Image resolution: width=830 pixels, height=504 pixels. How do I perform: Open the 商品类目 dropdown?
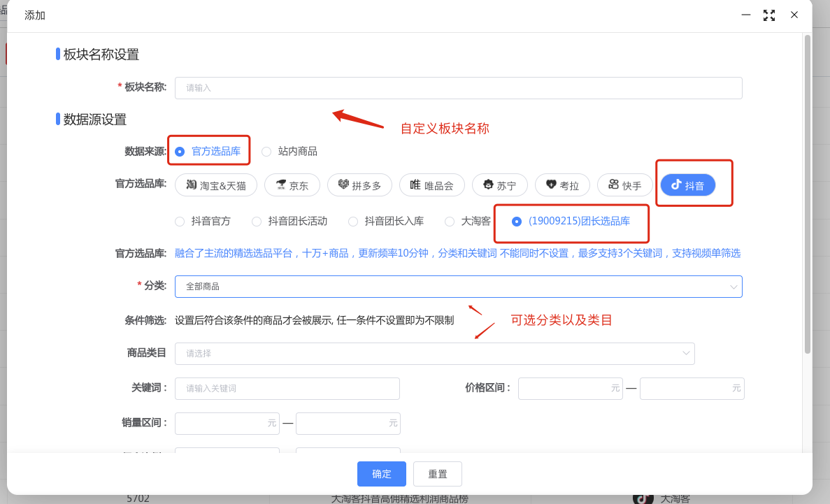435,354
